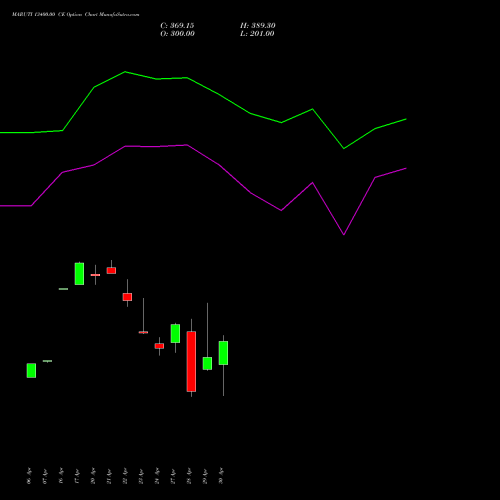500x500 pixels.
Task: Click the 22 Apr date axis label
Action: pos(125,476)
